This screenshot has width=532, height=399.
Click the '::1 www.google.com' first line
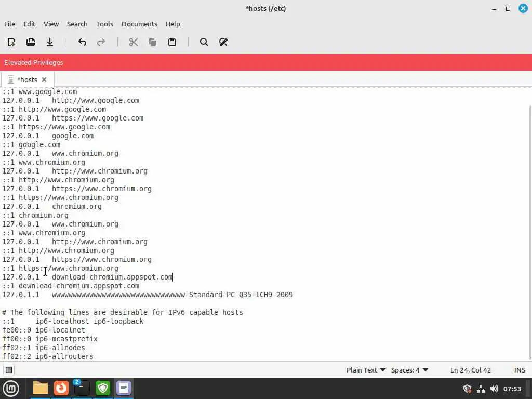tap(39, 91)
